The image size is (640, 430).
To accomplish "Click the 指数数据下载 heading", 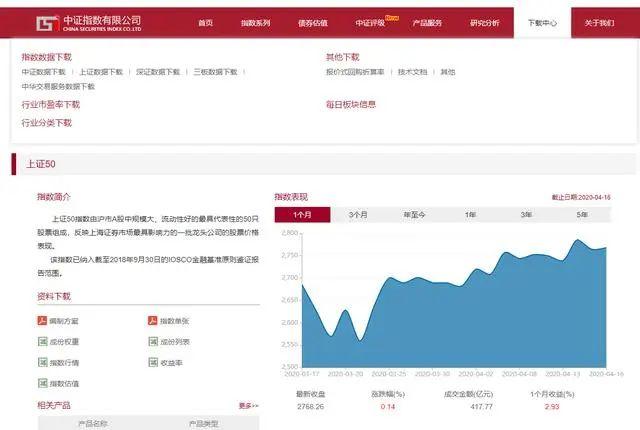I will [x=47, y=57].
